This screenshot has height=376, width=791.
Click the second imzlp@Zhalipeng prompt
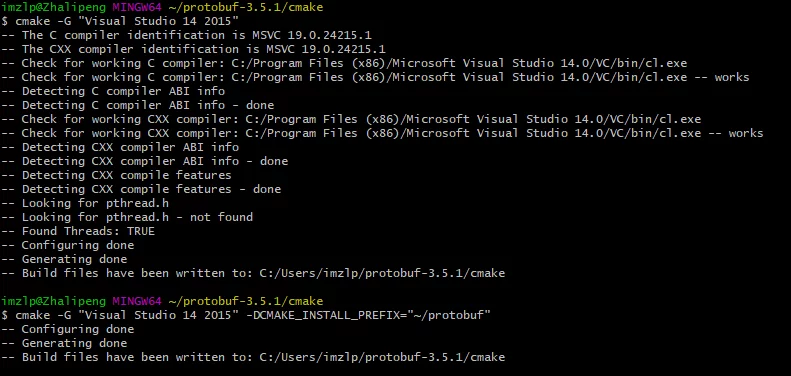(53, 301)
